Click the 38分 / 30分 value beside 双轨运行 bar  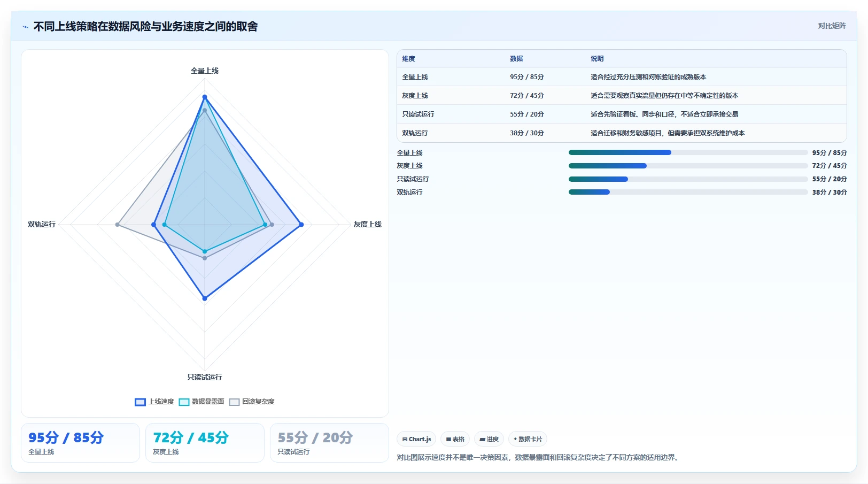(x=830, y=193)
